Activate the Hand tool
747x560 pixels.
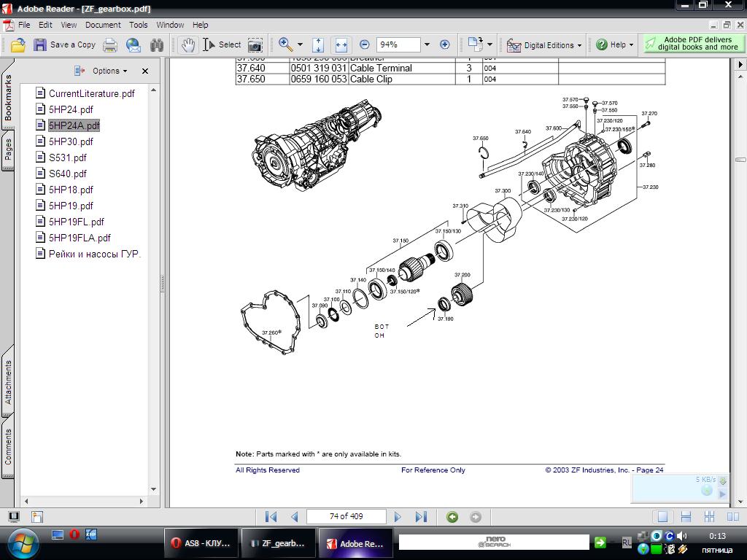(188, 44)
